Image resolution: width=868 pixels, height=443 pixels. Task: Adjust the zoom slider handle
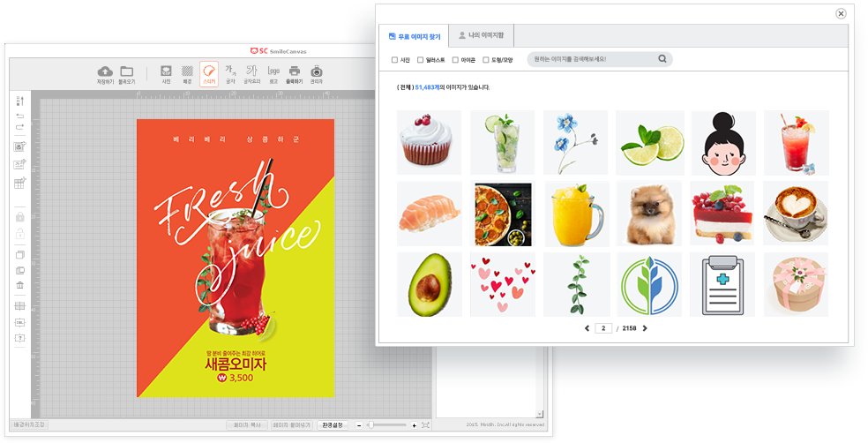(370, 425)
